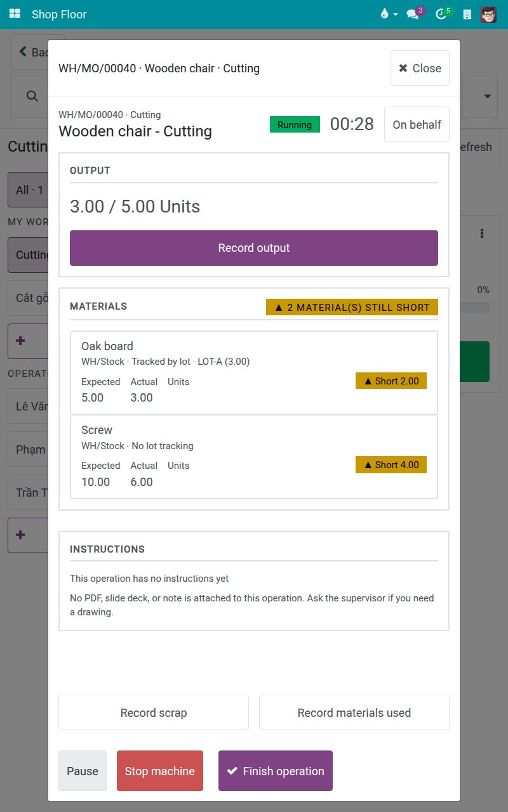The height and width of the screenshot is (812, 508).
Task: Open the conversations chat icon
Action: click(x=413, y=14)
